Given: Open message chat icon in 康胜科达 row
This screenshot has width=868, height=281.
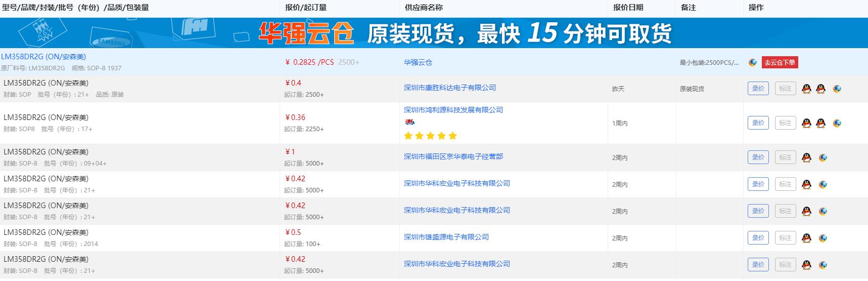Looking at the screenshot, I should 837,89.
